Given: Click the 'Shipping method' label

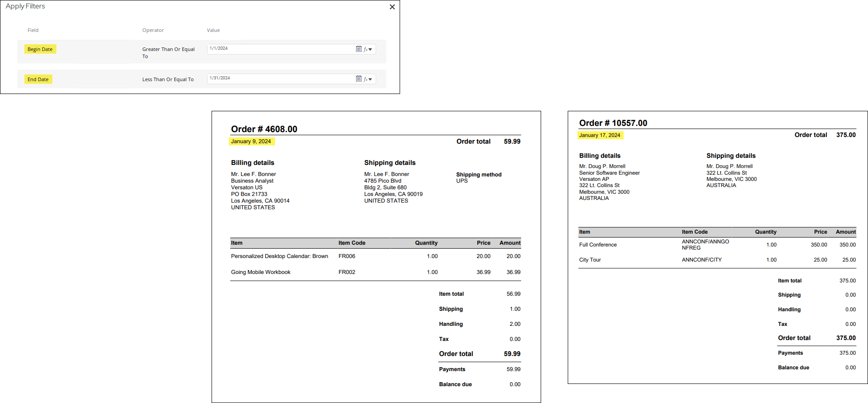Looking at the screenshot, I should click(479, 175).
